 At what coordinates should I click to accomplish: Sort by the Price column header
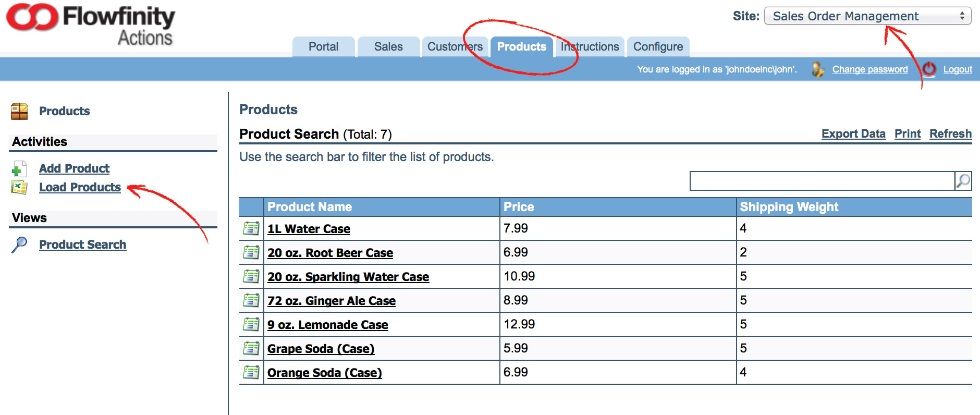(x=519, y=207)
